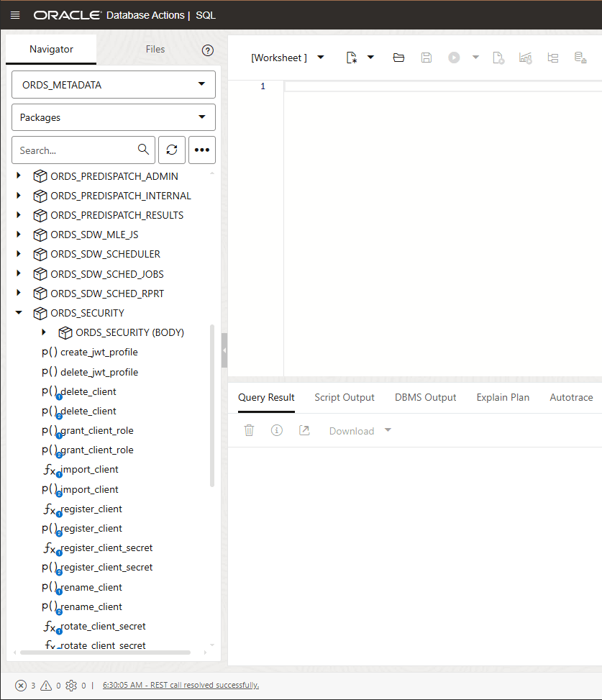This screenshot has height=700, width=602.
Task: Open the Navigator more-actions ellipsis
Action: pos(201,150)
